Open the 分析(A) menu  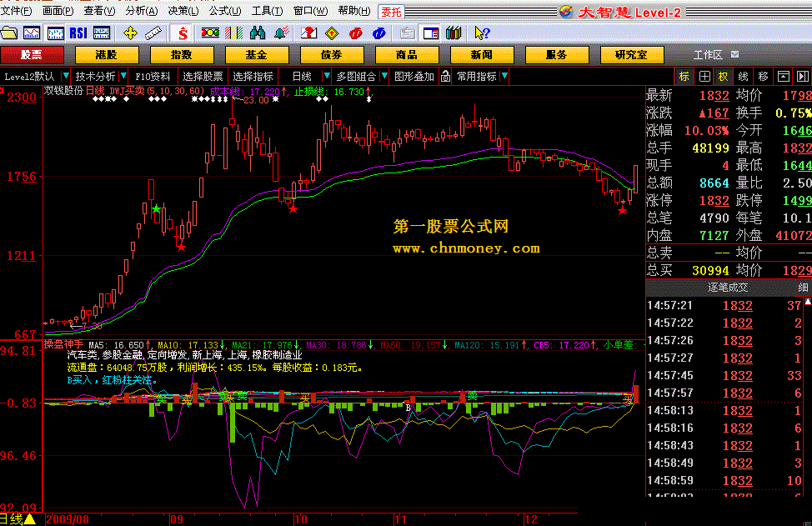[x=142, y=11]
